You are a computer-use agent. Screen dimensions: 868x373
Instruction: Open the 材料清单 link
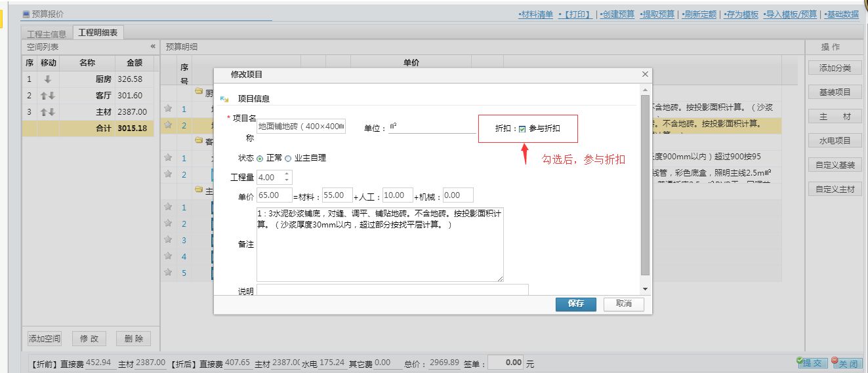pos(535,14)
